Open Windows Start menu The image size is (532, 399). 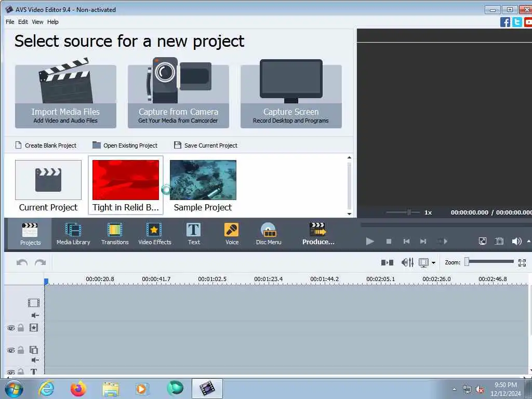click(x=14, y=389)
